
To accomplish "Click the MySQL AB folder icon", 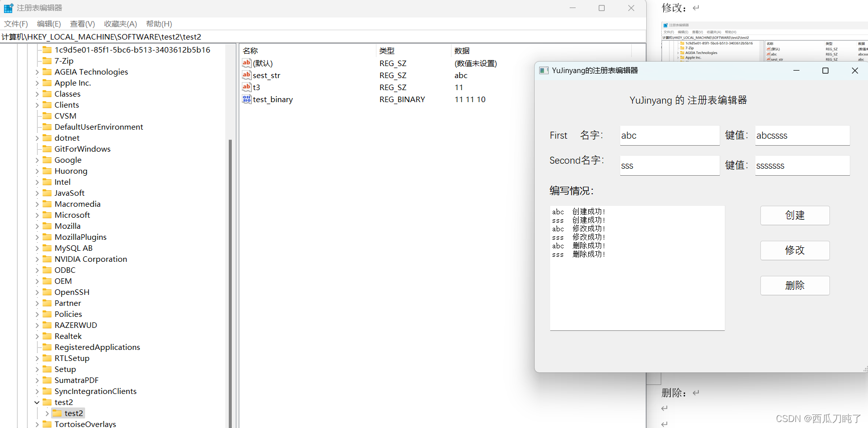I will tap(47, 248).
